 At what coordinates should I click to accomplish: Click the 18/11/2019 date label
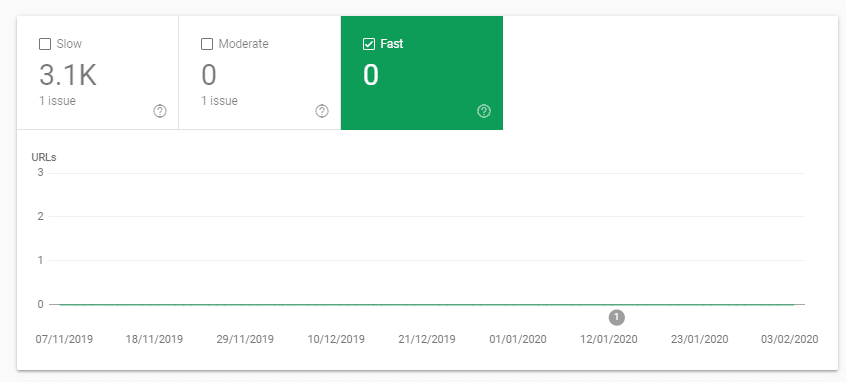(154, 339)
